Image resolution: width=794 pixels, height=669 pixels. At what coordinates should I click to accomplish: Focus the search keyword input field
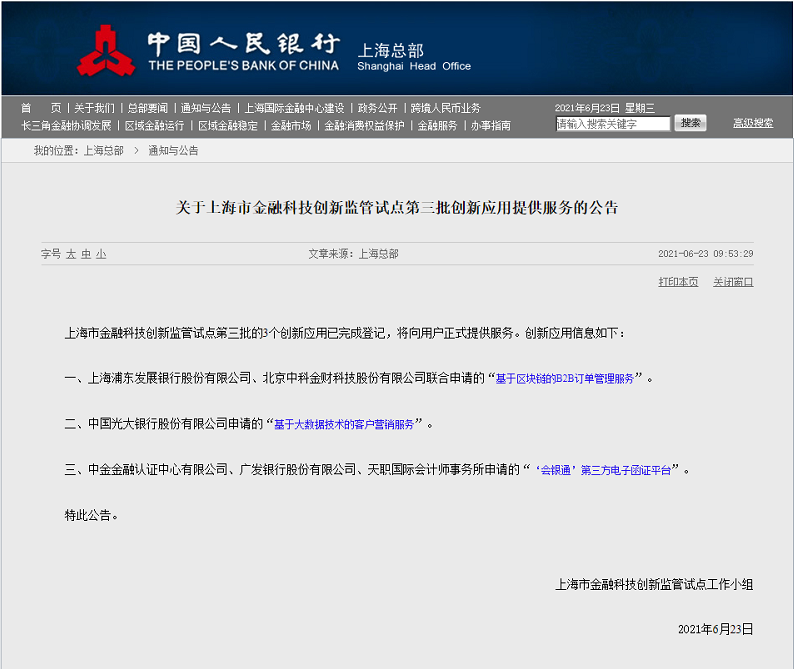613,124
